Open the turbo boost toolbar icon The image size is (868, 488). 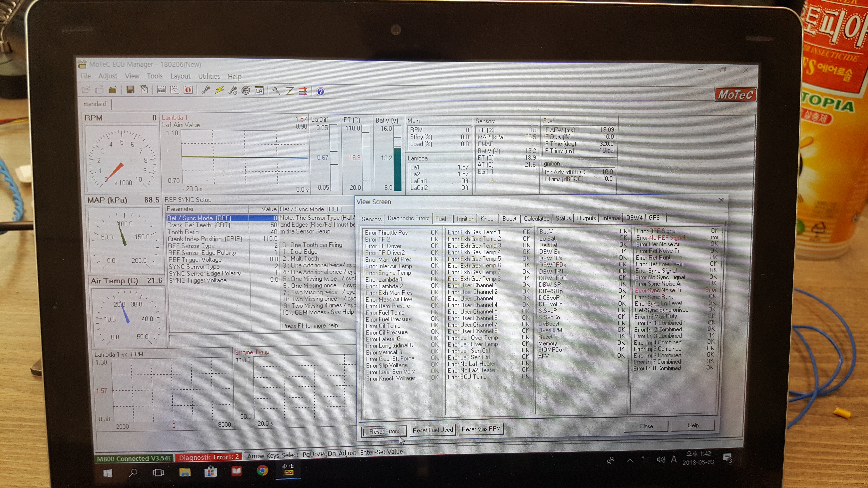pos(246,91)
